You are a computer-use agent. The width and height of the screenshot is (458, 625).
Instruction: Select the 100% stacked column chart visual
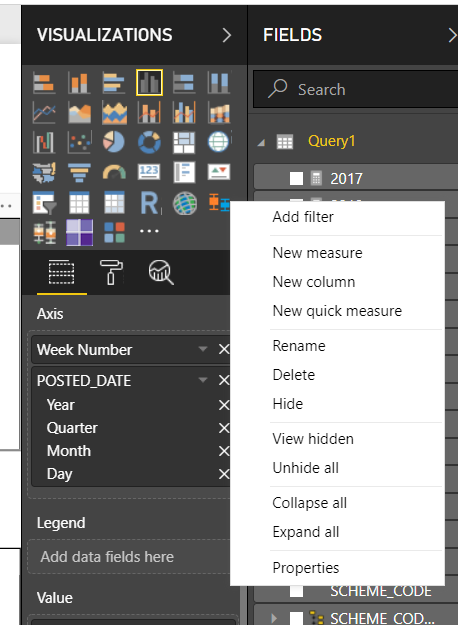pyautogui.click(x=219, y=83)
